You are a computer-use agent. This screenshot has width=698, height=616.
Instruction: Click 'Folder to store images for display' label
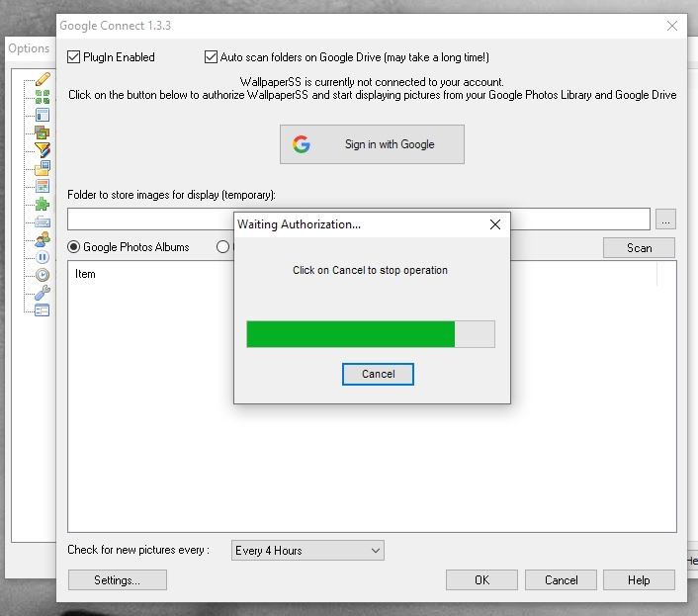point(171,195)
